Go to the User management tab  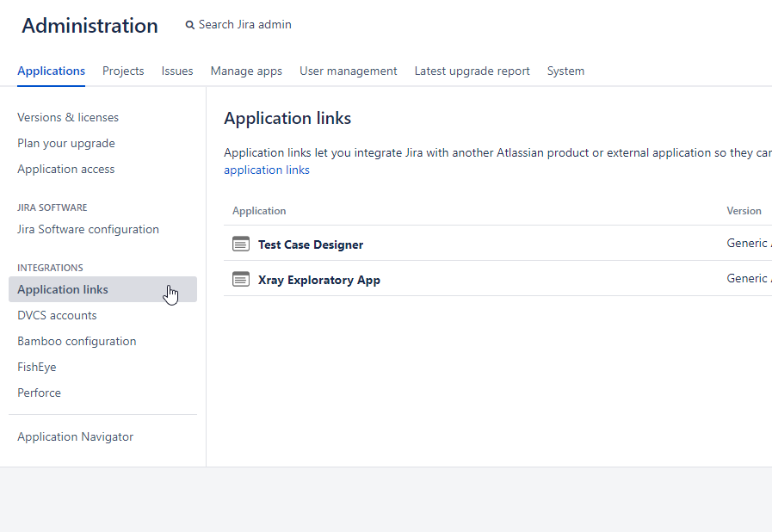[348, 71]
